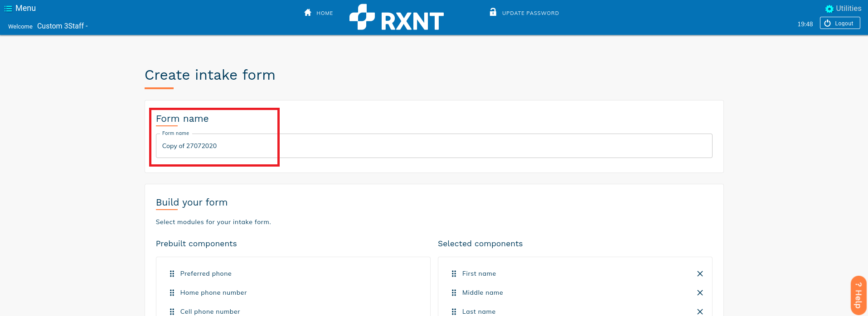The height and width of the screenshot is (316, 868).
Task: Click the Create intake form heading
Action: point(210,75)
